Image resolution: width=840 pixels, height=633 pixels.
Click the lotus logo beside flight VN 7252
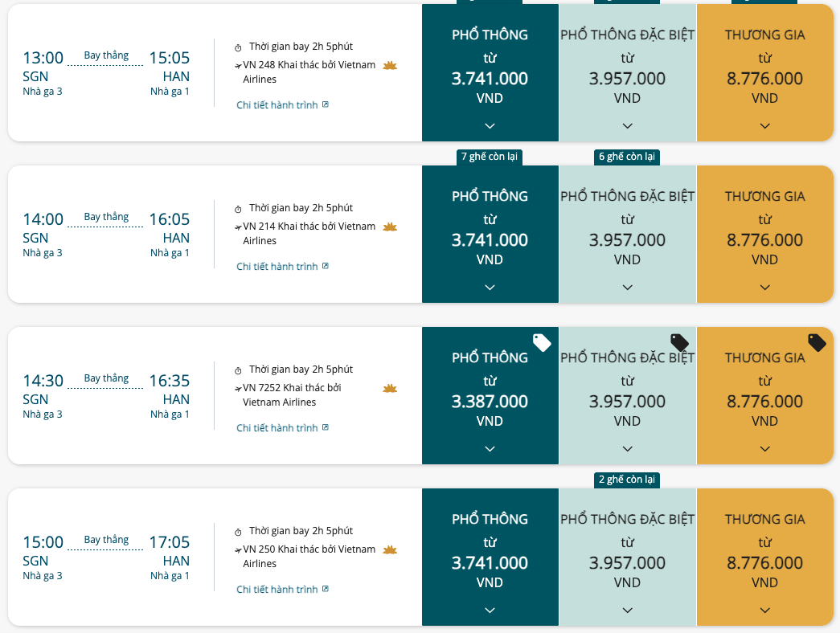click(390, 388)
